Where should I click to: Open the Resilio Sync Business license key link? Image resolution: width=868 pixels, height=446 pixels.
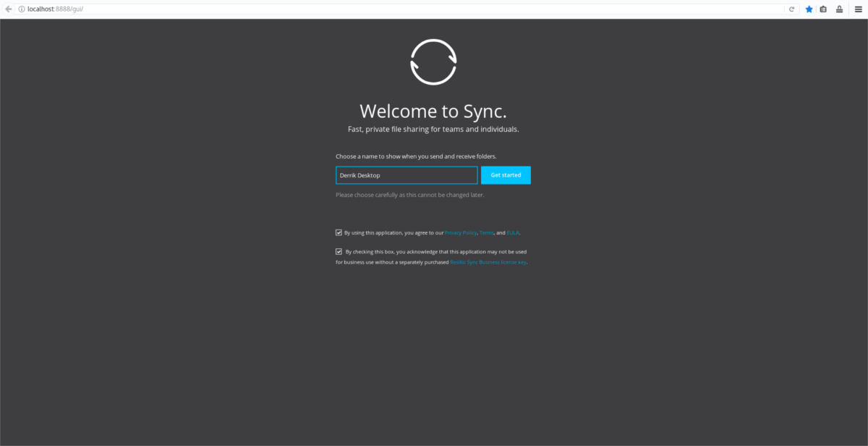point(488,262)
